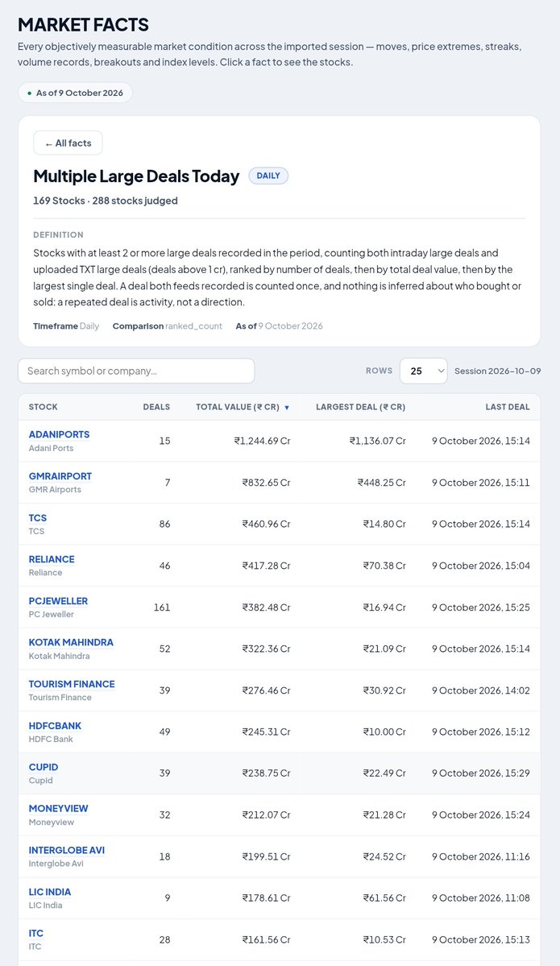This screenshot has width=560, height=966.
Task: Click Cupid last deal 9 October 2026, 15:29
Action: (480, 773)
